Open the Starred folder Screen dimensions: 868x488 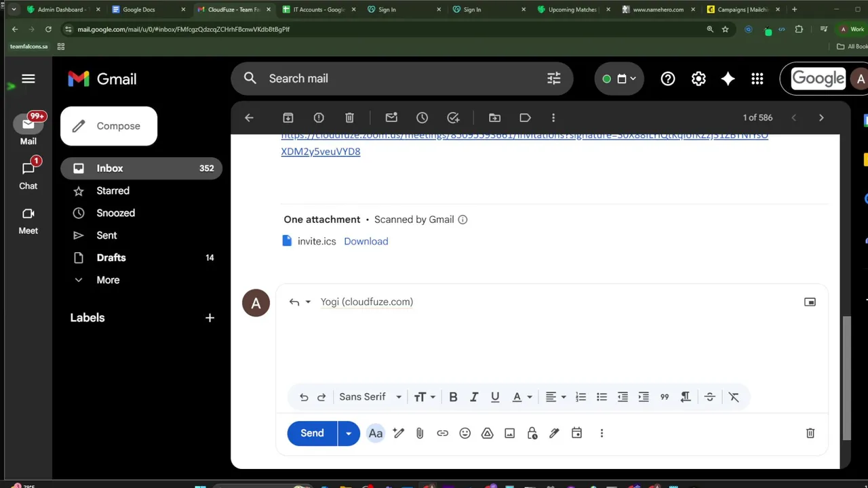(141, 190)
